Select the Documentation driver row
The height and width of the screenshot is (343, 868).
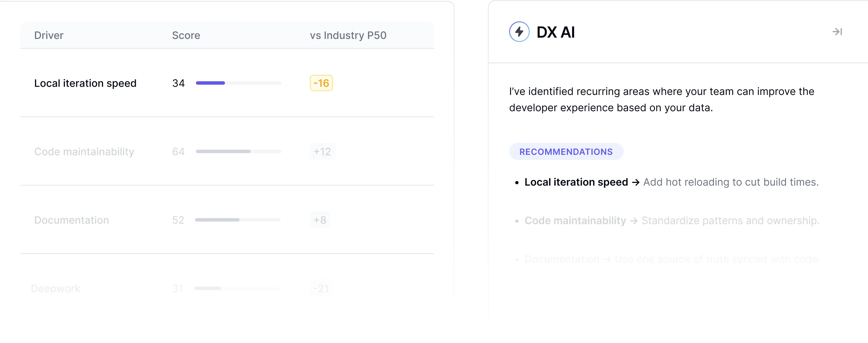pos(71,220)
